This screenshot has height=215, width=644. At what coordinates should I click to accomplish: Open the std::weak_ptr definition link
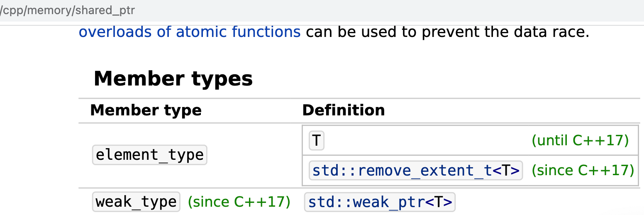coord(367,202)
